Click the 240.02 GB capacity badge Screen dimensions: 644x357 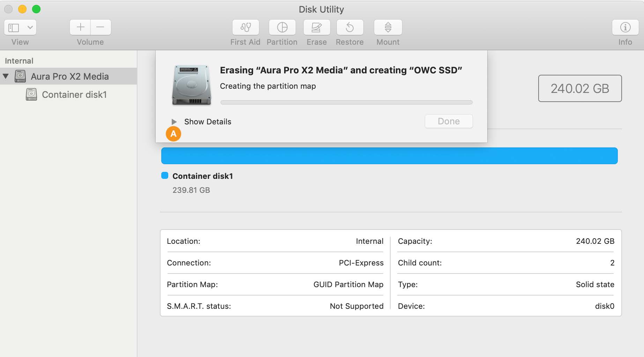click(x=579, y=88)
